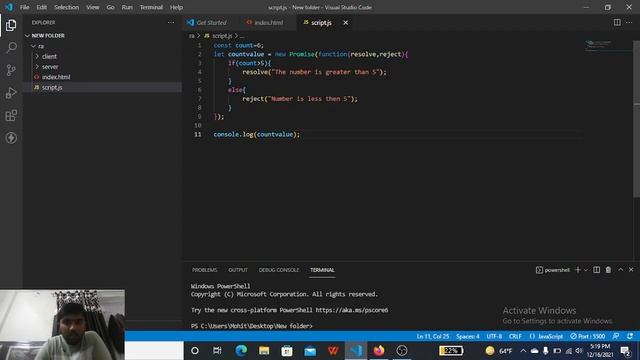Open Windows search circle on taskbar
The height and width of the screenshot is (360, 640).
(195, 351)
